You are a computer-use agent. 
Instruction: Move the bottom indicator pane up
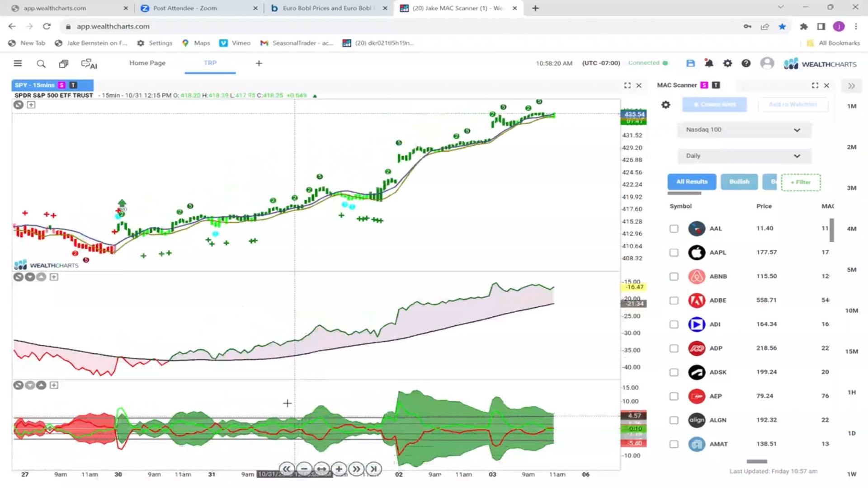point(41,385)
